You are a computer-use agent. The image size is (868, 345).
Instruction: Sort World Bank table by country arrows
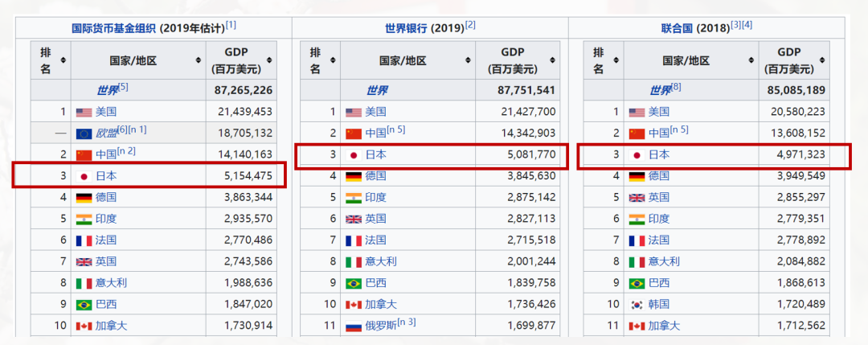tap(469, 60)
